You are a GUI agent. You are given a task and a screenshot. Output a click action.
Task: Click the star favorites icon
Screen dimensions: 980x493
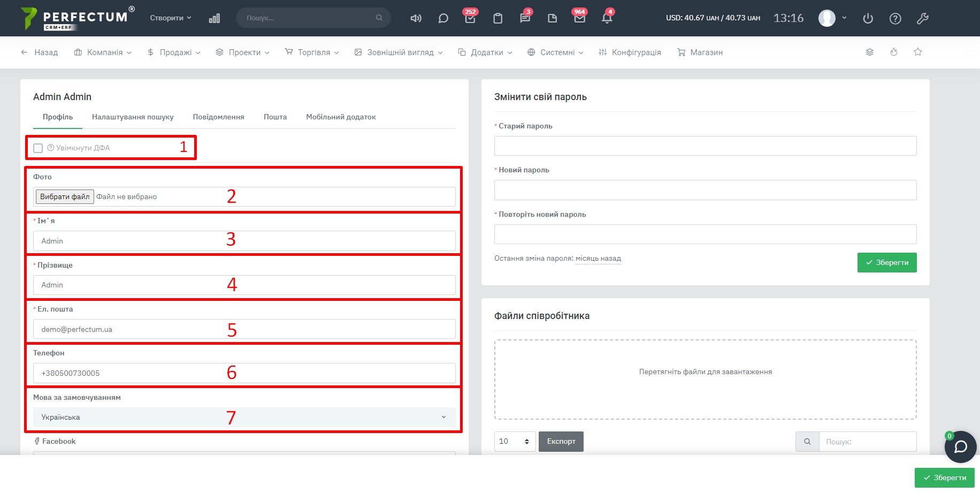[x=918, y=52]
